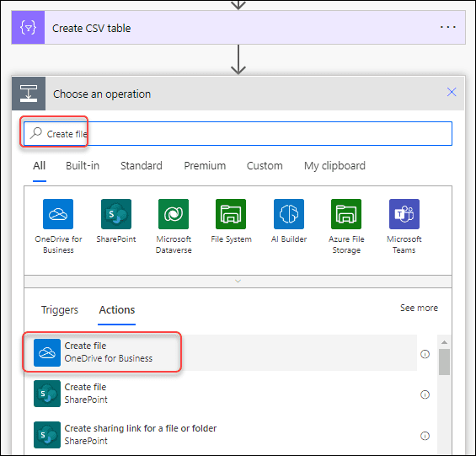
Task: Click SharePoint icon in sharing link row
Action: tap(47, 435)
